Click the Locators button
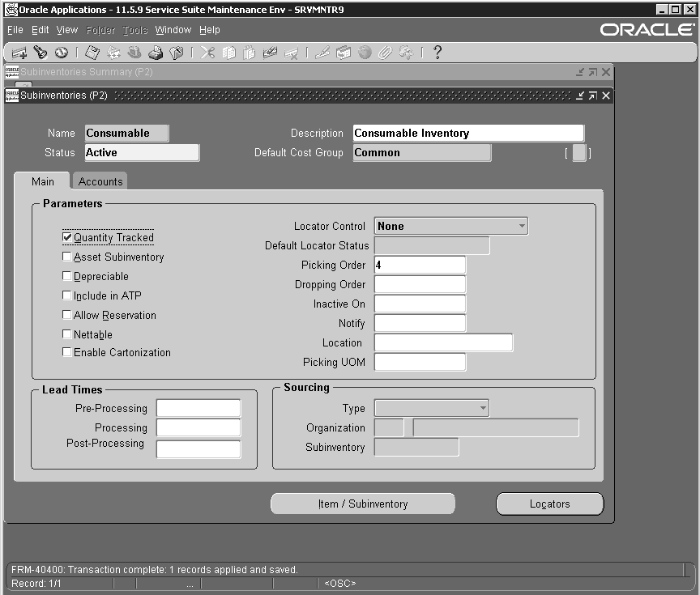This screenshot has height=595, width=700. [550, 504]
